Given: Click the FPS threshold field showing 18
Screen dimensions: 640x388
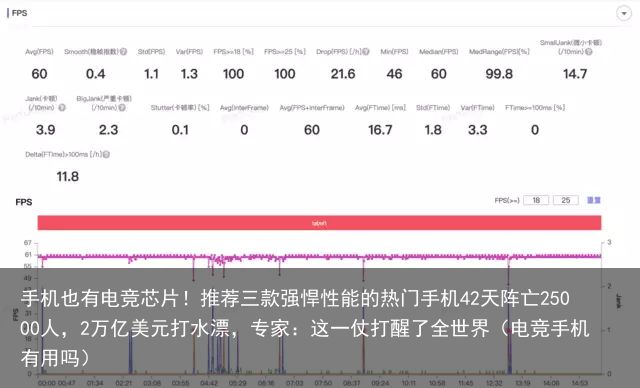Looking at the screenshot, I should [536, 200].
